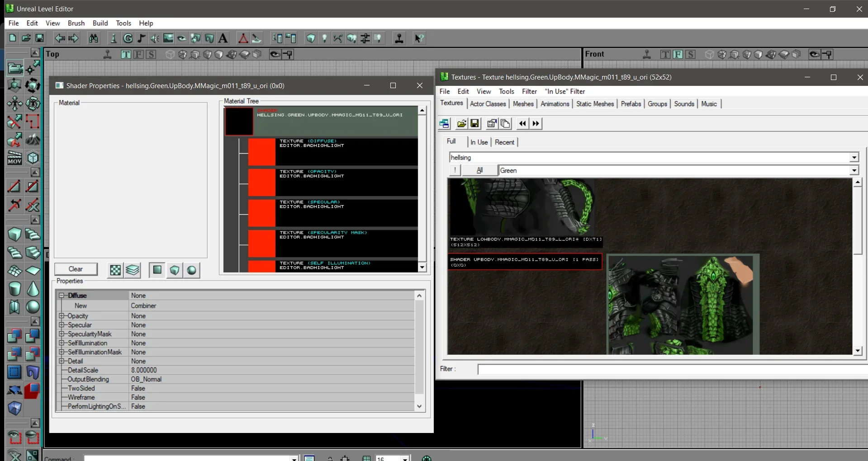The width and height of the screenshot is (868, 461).
Task: Open the Music browser note icon
Action: (142, 38)
